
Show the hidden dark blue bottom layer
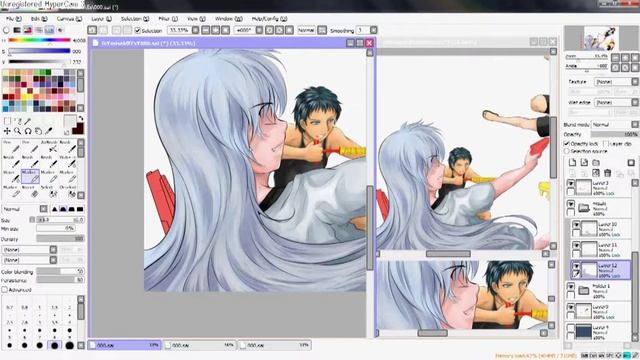571,328
